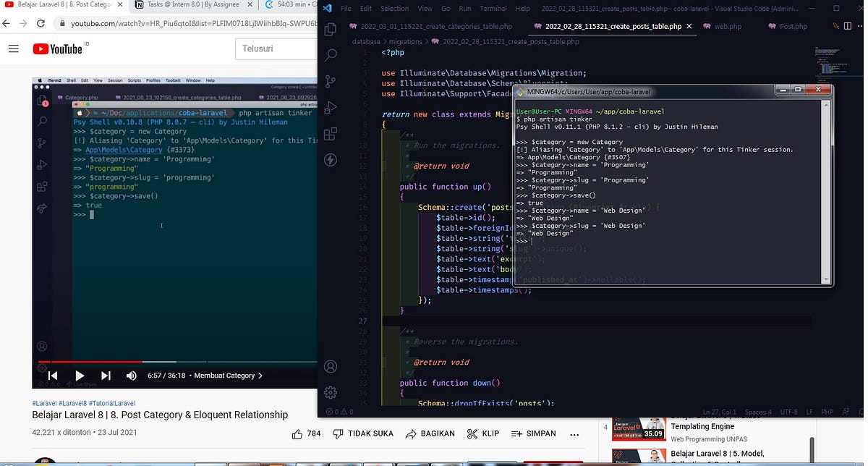Click the lightning bolt activity bar icon
868x466 pixels.
[331, 160]
